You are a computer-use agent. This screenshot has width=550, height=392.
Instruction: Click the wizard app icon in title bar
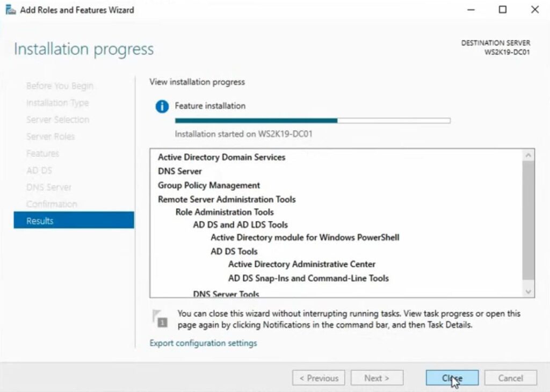(x=10, y=10)
